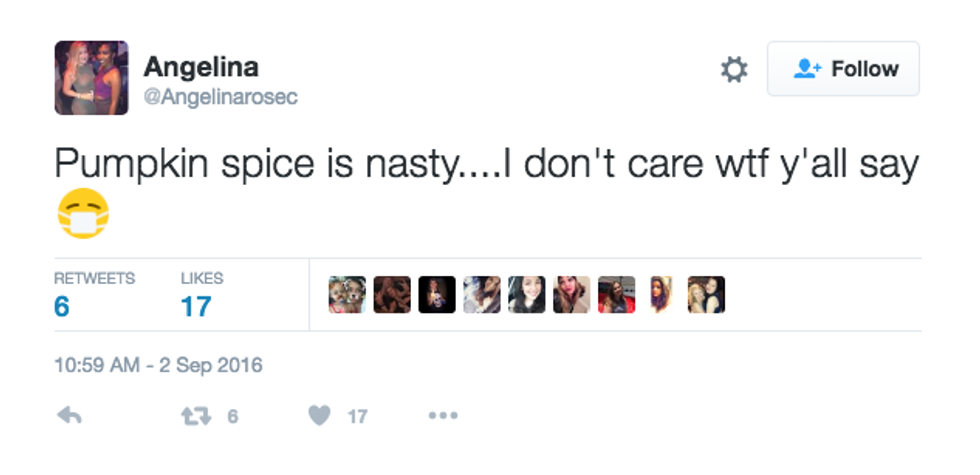Click the display name Angelina
This screenshot has width=980, height=475.
point(201,67)
